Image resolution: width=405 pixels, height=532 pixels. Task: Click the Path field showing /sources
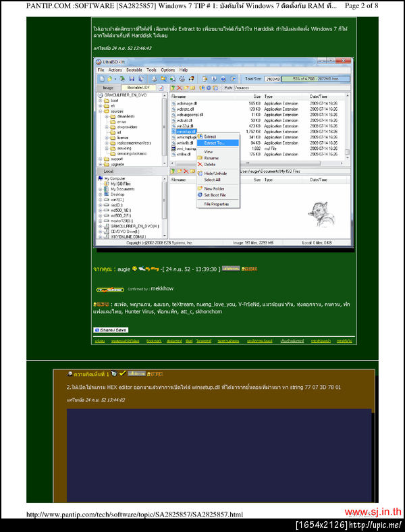(292, 88)
